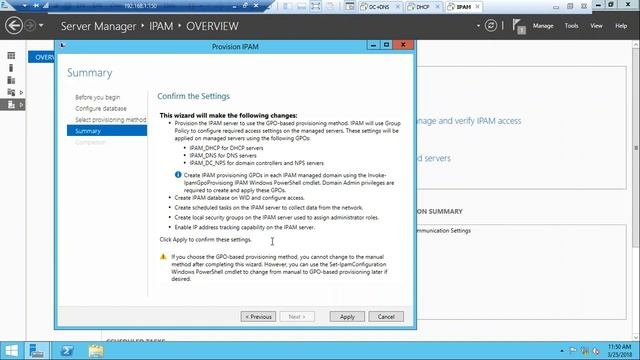Click 'd servers' link in background window
Image resolution: width=640 pixels, height=360 pixels.
[x=433, y=158]
